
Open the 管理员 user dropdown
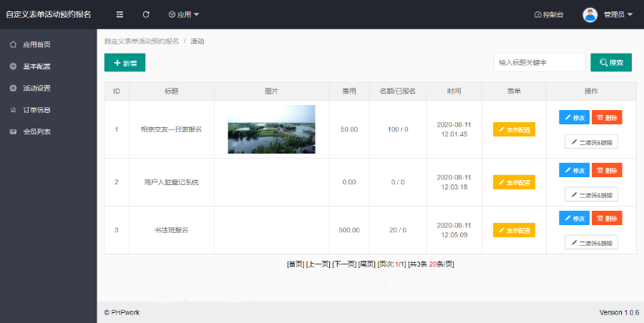click(618, 14)
